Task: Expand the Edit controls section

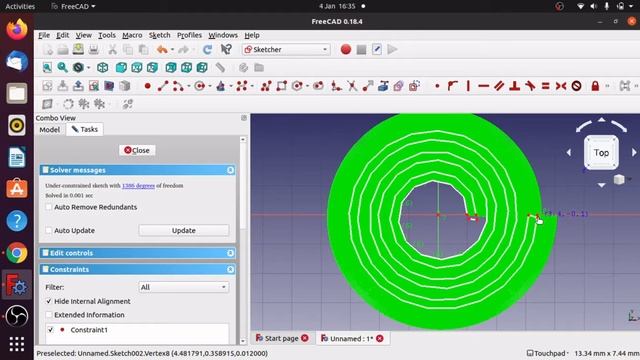Action: [230, 253]
